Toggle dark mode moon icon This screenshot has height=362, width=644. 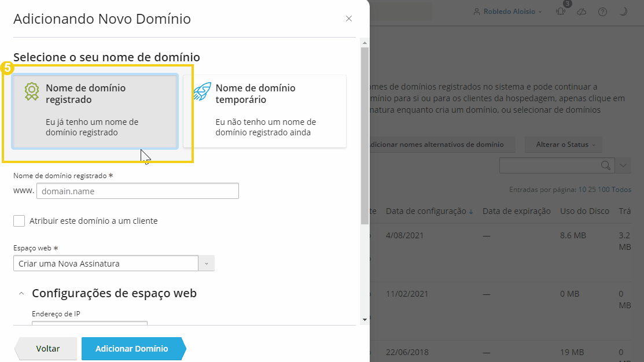coord(623,12)
